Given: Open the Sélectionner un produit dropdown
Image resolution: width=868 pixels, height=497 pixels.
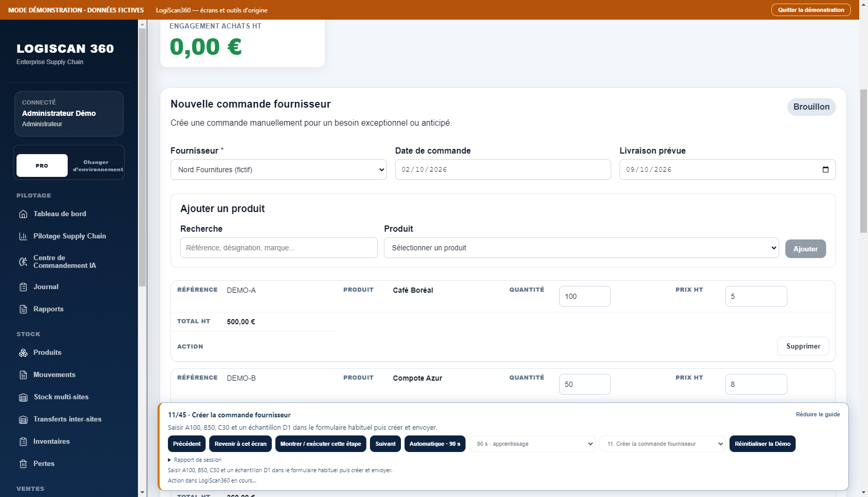Looking at the screenshot, I should click(x=581, y=248).
